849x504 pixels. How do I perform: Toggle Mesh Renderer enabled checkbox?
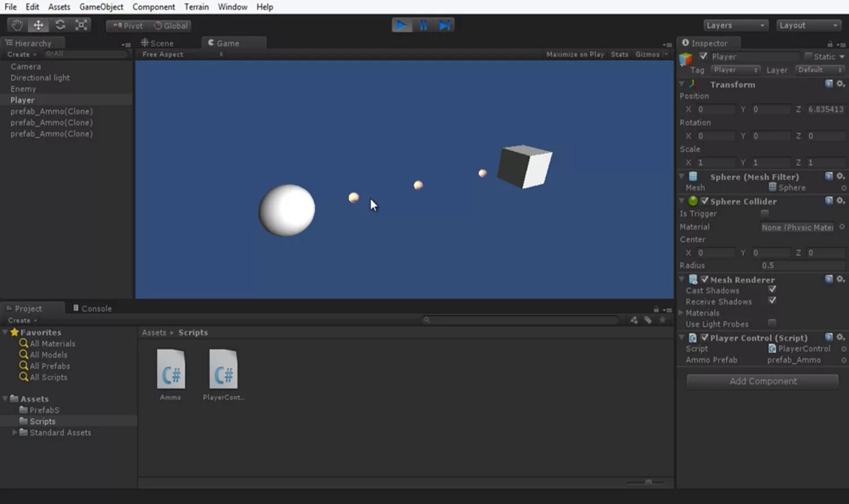tap(705, 279)
